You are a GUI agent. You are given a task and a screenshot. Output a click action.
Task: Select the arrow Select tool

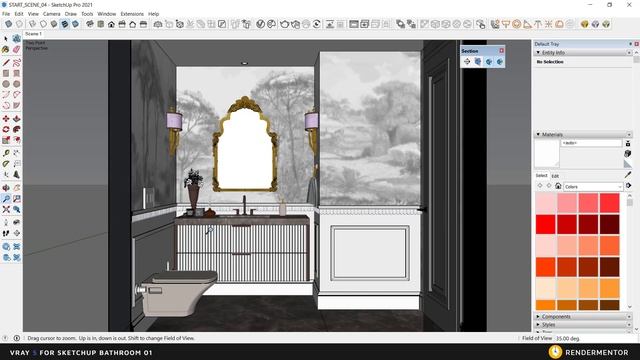(6, 39)
